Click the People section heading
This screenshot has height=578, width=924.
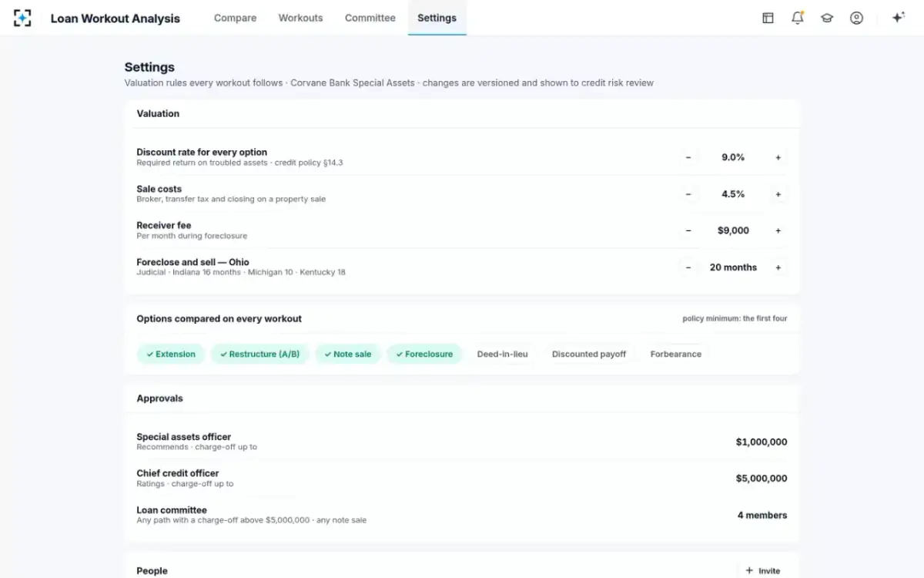(x=152, y=571)
